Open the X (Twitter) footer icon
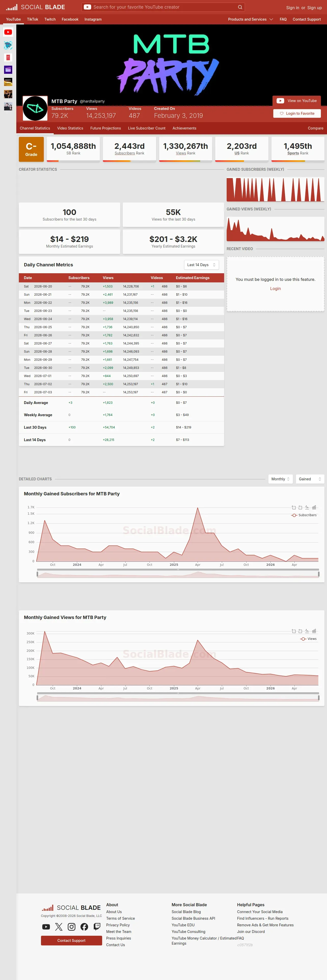The width and height of the screenshot is (327, 980). pos(59,927)
